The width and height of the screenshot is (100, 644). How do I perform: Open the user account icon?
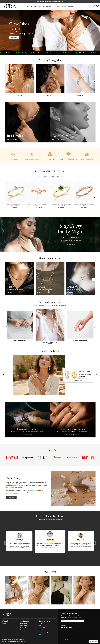(94, 6)
